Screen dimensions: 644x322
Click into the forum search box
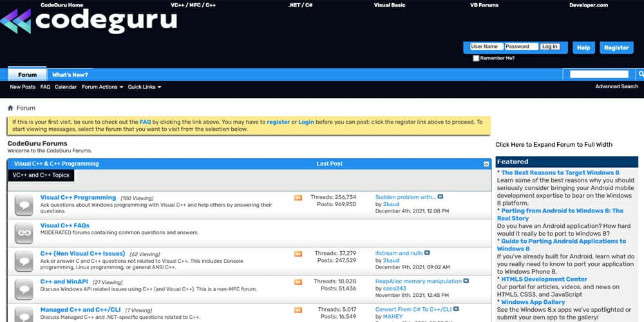(599, 74)
